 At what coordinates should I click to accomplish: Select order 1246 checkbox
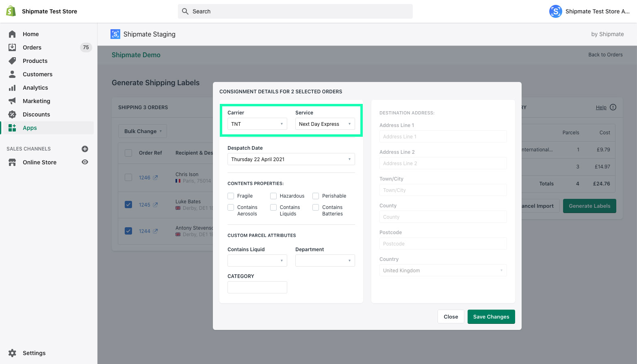(128, 177)
